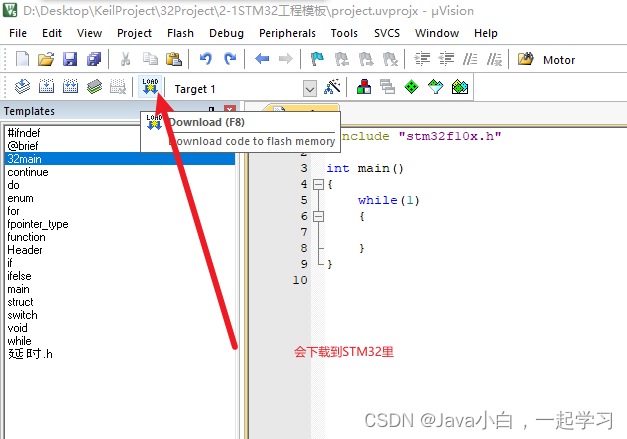Paste with the clipboard icon
Image resolution: width=627 pixels, height=439 pixels.
pyautogui.click(x=174, y=59)
